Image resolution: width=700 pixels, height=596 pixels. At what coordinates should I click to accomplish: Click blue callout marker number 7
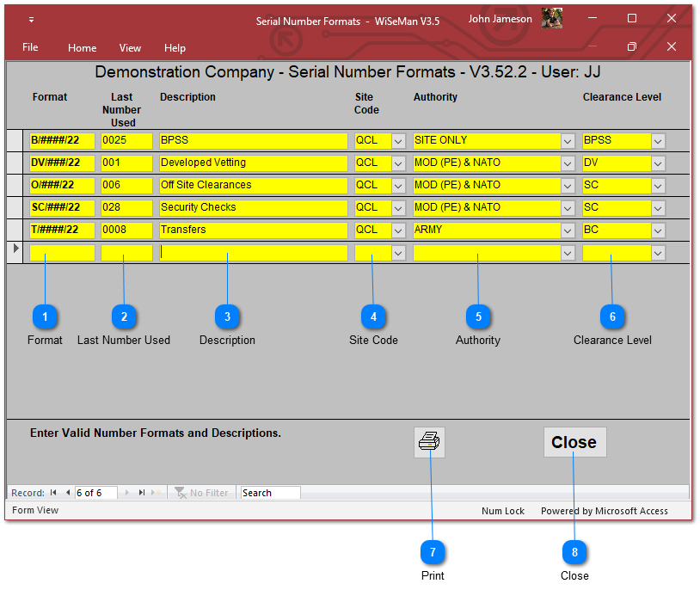pyautogui.click(x=433, y=551)
